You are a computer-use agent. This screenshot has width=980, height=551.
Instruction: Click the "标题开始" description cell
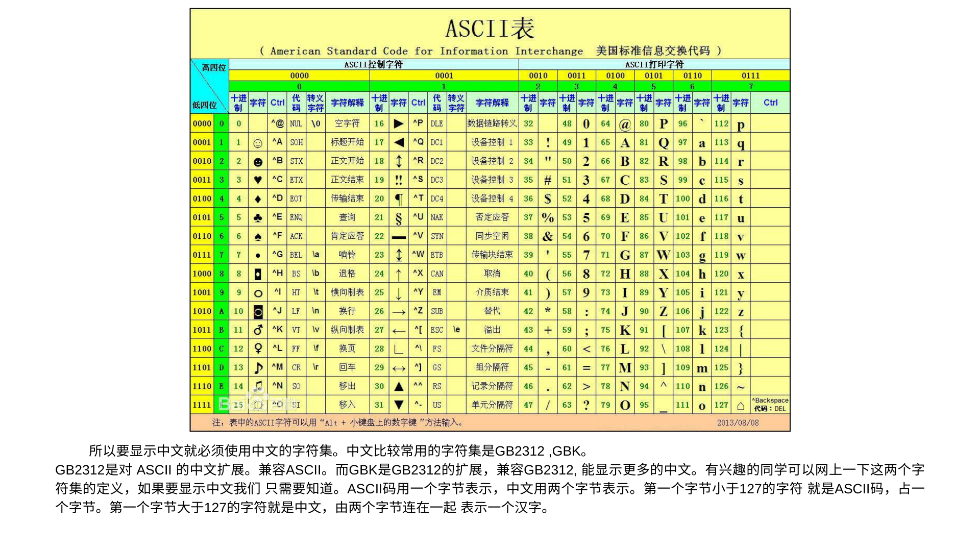(347, 142)
